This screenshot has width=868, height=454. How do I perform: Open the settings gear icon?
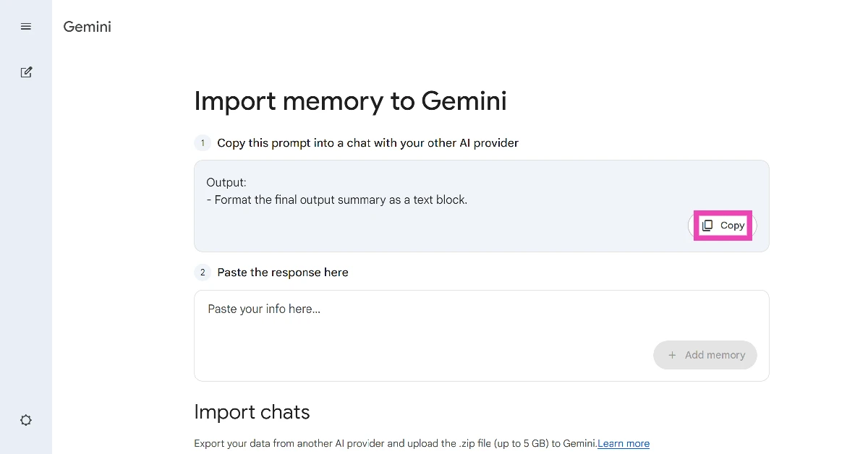26,419
